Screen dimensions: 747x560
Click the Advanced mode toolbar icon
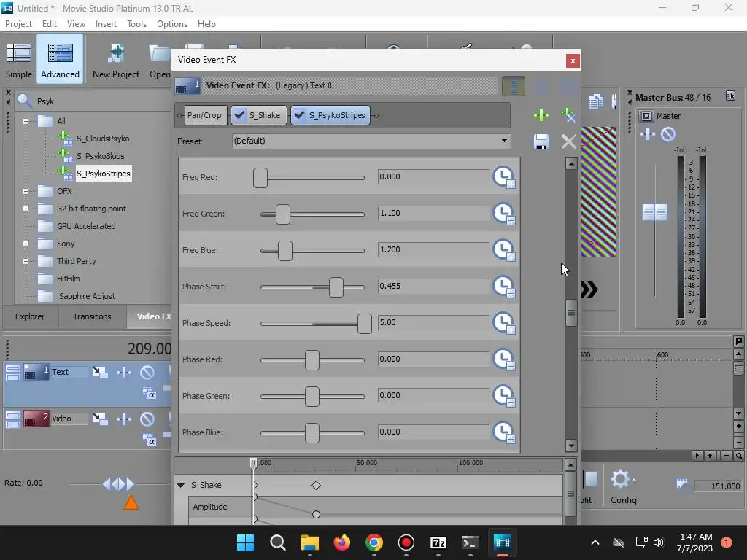(60, 60)
